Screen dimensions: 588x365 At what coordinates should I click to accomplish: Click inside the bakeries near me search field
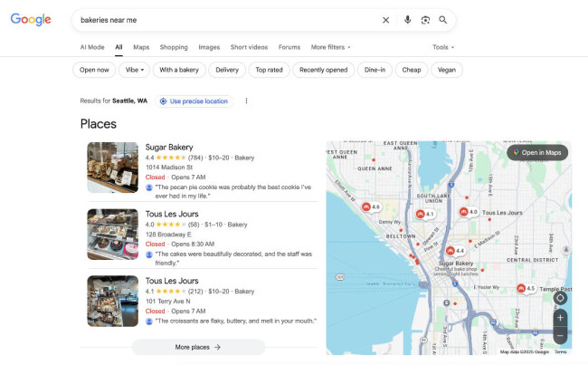225,20
